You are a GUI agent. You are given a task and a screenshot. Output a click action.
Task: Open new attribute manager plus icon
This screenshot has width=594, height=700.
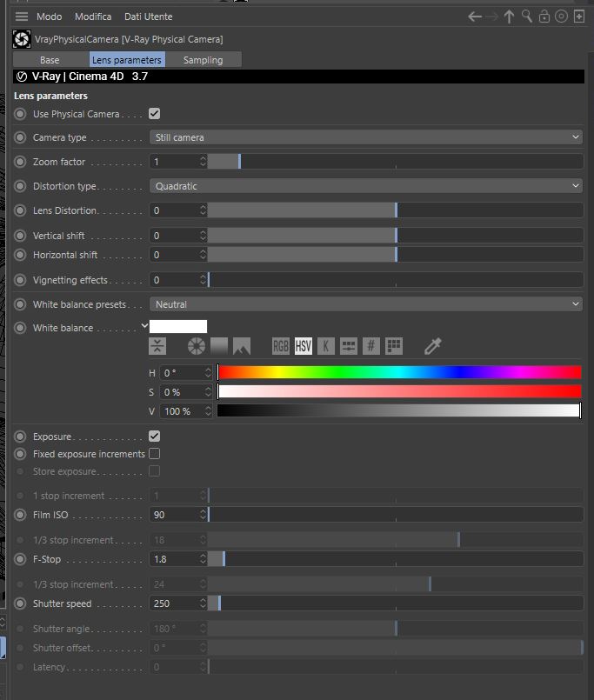click(579, 17)
